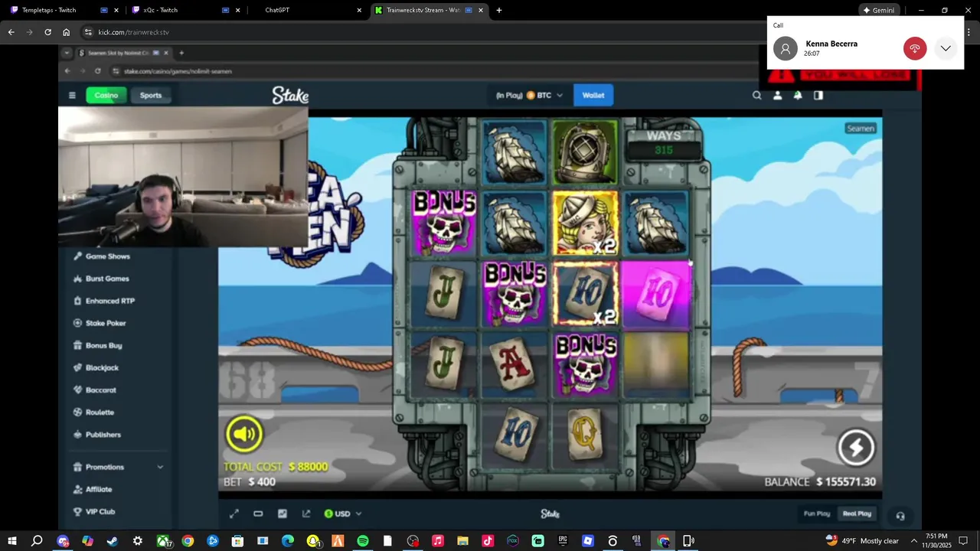Viewport: 980px width, 551px height.
Task: Open Stake search magnifier icon
Action: pyautogui.click(x=757, y=96)
